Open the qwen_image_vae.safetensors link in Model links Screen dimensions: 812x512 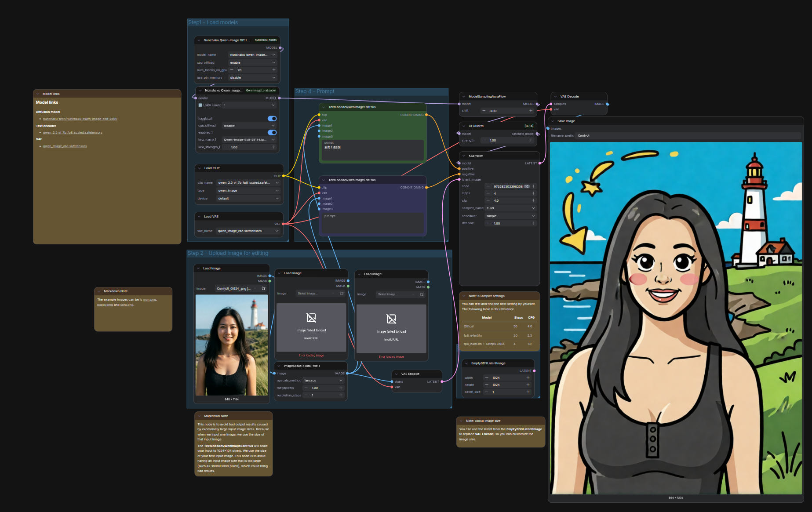pyautogui.click(x=65, y=146)
